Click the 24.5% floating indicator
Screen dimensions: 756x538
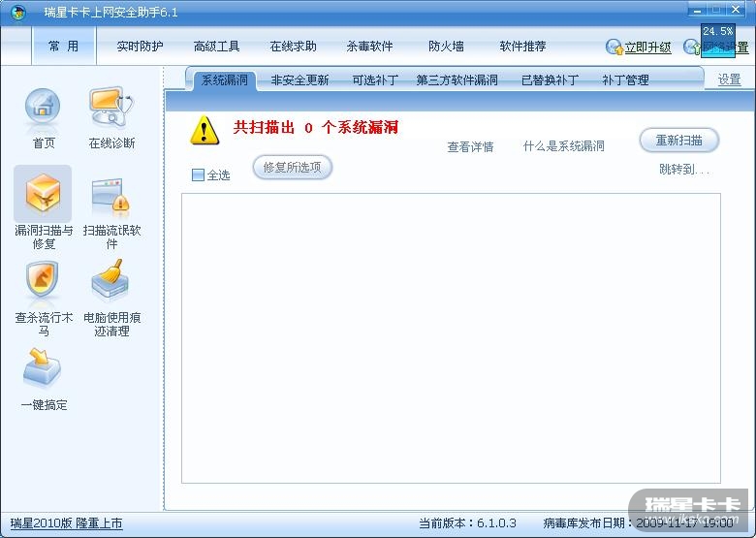tap(718, 40)
